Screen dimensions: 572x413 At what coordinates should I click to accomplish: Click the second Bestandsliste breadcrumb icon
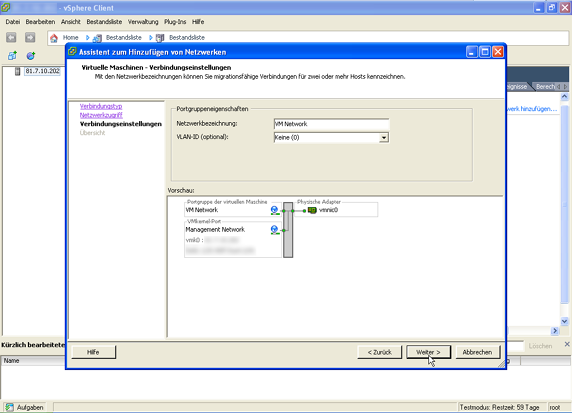[160, 38]
